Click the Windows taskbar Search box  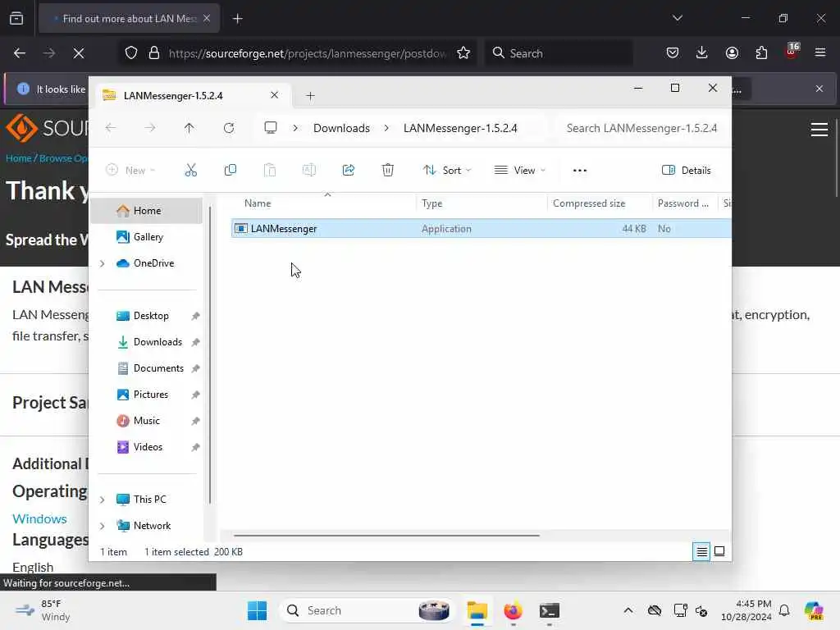pos(367,610)
